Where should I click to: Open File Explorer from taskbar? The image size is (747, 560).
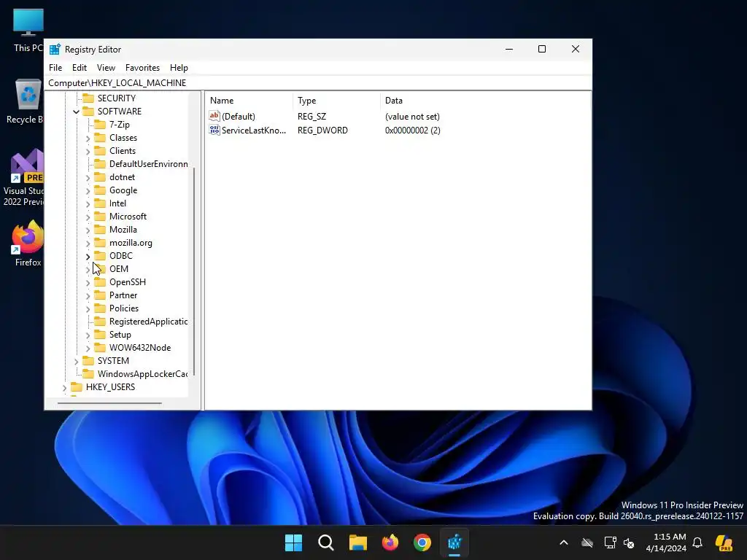click(357, 542)
